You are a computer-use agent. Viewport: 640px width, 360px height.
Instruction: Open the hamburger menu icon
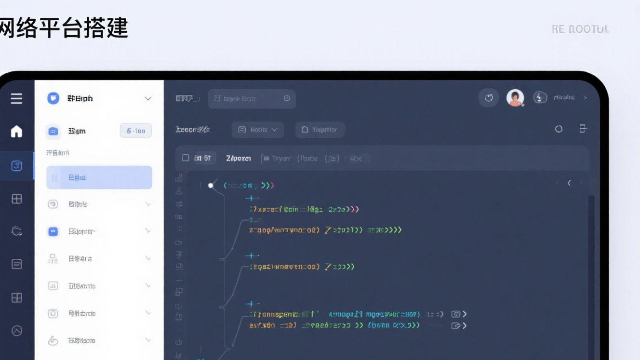tap(16, 98)
